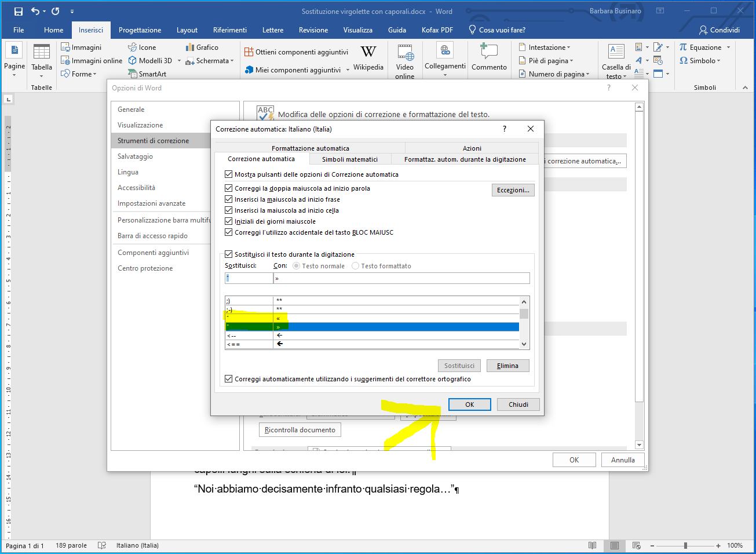Click the Undo arrow icon
The width and height of the screenshot is (756, 554).
tap(36, 11)
